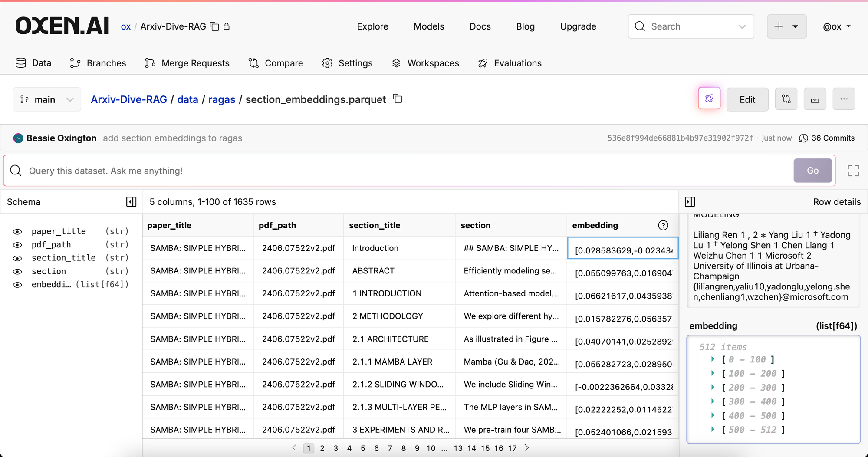The width and height of the screenshot is (868, 457).
Task: Collapse the Schema panel
Action: click(131, 202)
